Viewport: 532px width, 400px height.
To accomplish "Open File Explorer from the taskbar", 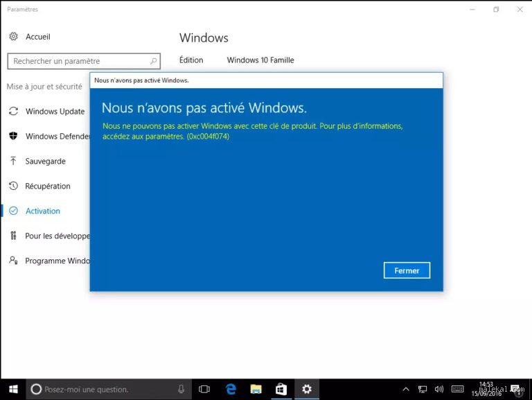I will point(256,389).
